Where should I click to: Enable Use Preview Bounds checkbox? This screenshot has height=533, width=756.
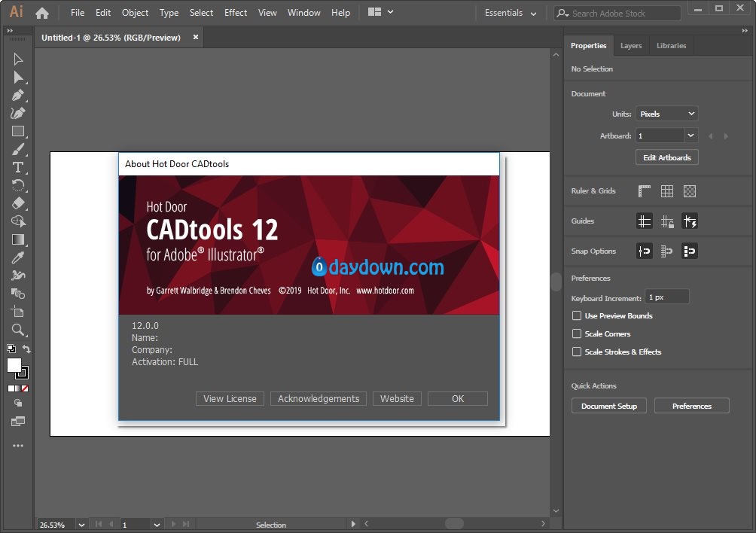pyautogui.click(x=577, y=316)
